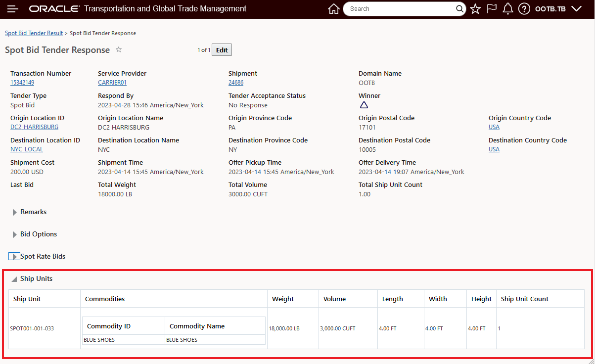Collapse the Ship Units section

tap(14, 279)
